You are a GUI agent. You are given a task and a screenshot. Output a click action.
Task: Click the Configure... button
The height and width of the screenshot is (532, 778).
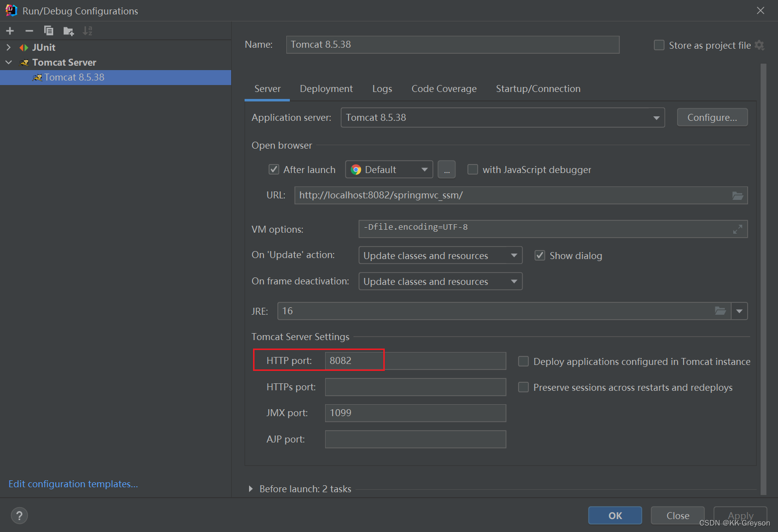tap(712, 117)
